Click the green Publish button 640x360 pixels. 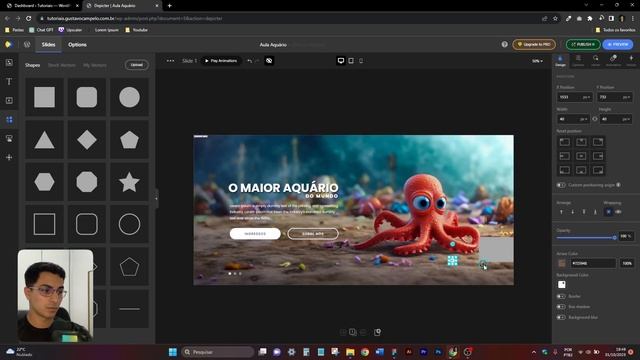coord(583,44)
